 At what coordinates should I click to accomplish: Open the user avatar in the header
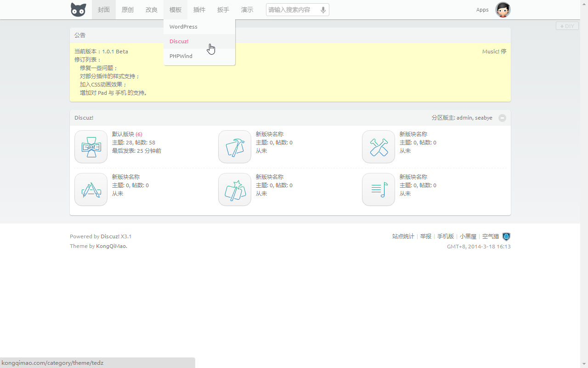tap(503, 10)
